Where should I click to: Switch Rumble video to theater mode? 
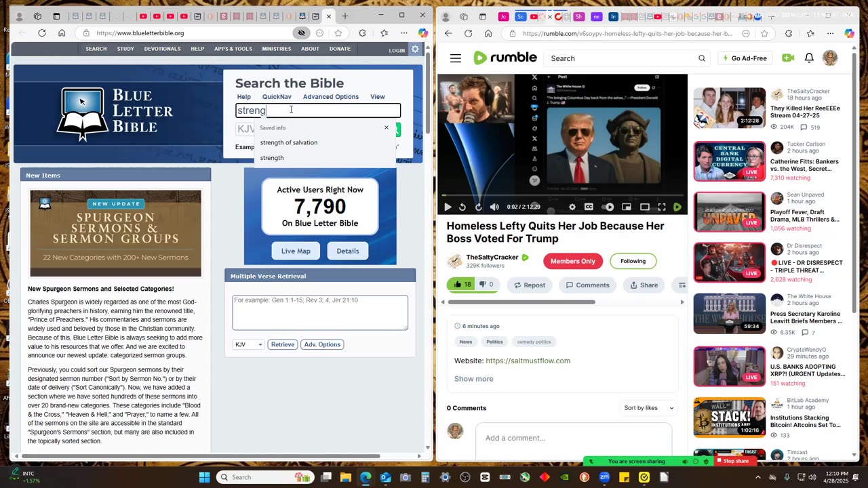tap(645, 207)
